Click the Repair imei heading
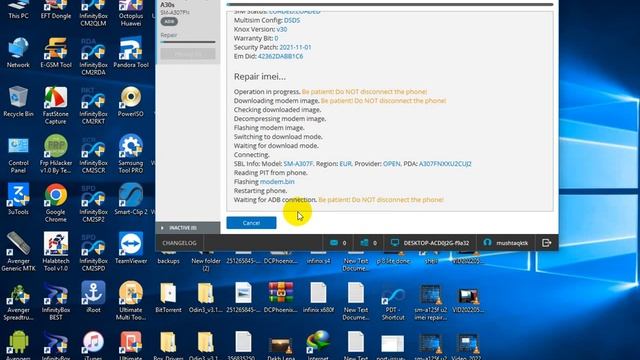Image resolution: width=640 pixels, height=360 pixels. point(260,76)
